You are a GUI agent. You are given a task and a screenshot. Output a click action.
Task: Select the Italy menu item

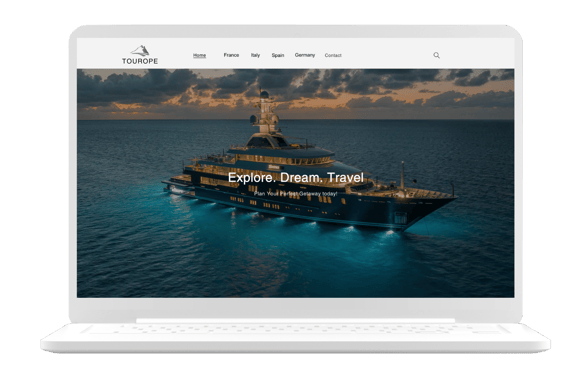(x=255, y=55)
